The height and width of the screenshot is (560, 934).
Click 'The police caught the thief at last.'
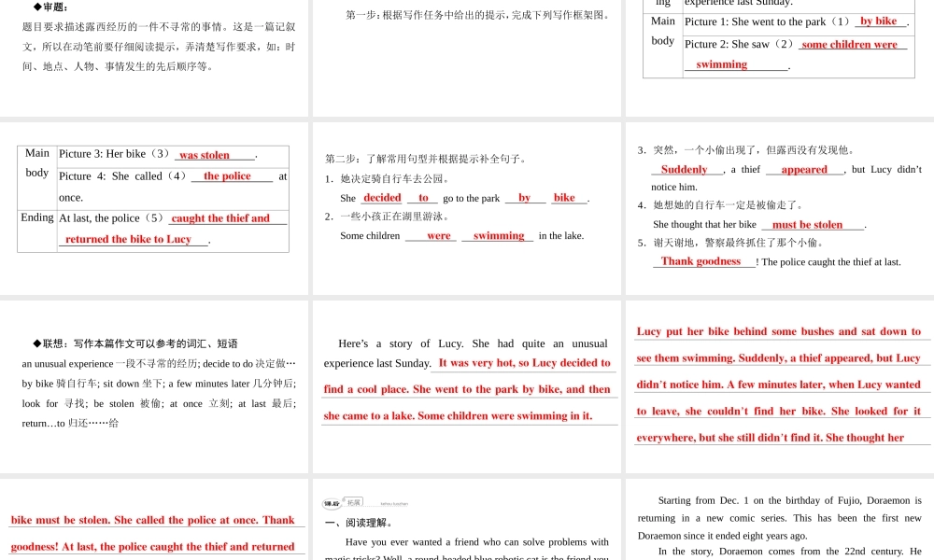click(x=831, y=262)
